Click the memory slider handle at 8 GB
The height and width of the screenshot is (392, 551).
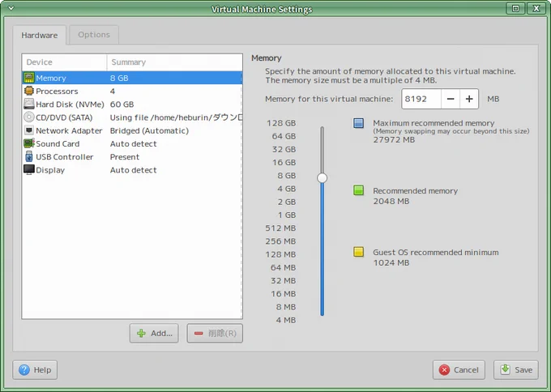(x=322, y=177)
